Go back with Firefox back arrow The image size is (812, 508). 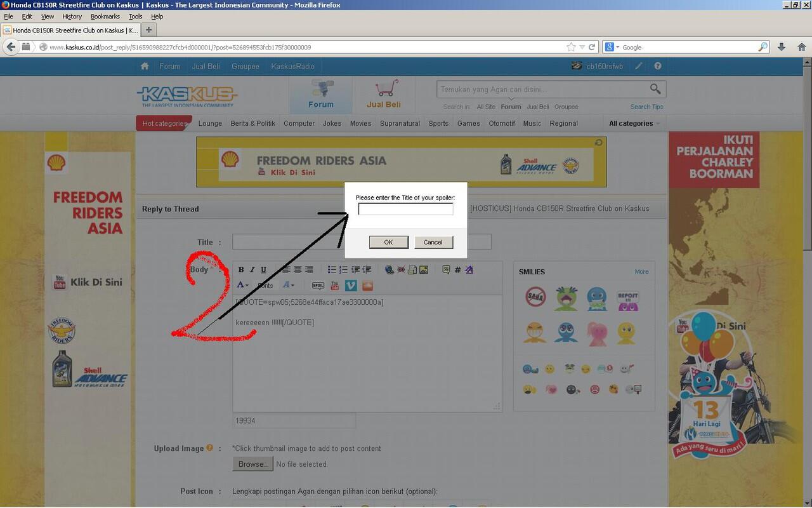(x=11, y=47)
